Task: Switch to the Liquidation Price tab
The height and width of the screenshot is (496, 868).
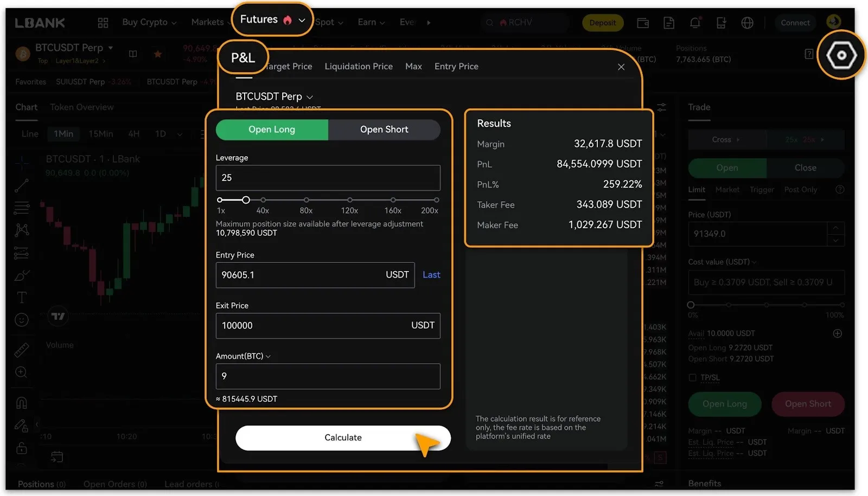Action: tap(359, 66)
